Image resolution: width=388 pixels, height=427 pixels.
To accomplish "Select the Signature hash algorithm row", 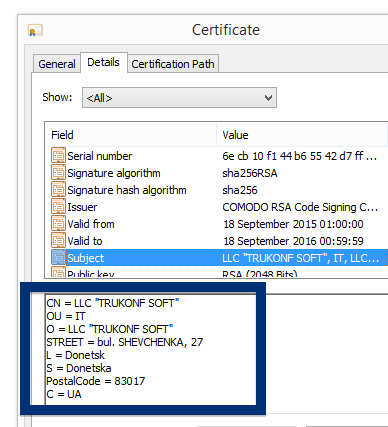I will pos(217,190).
